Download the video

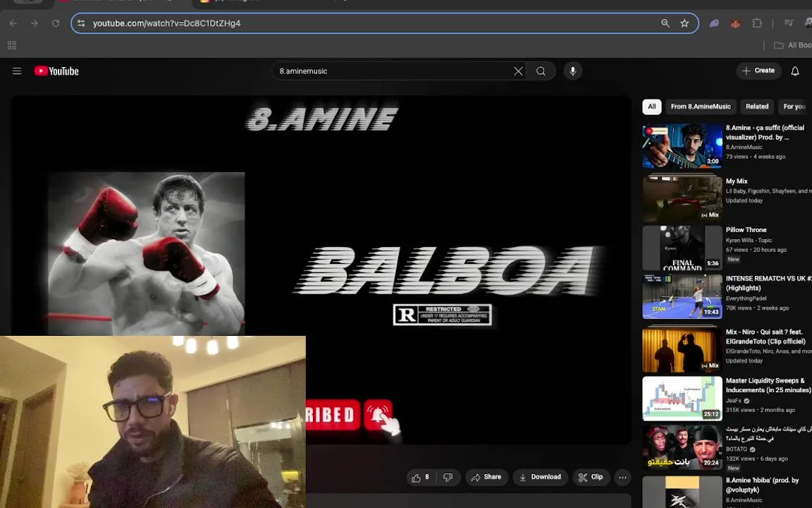click(540, 478)
